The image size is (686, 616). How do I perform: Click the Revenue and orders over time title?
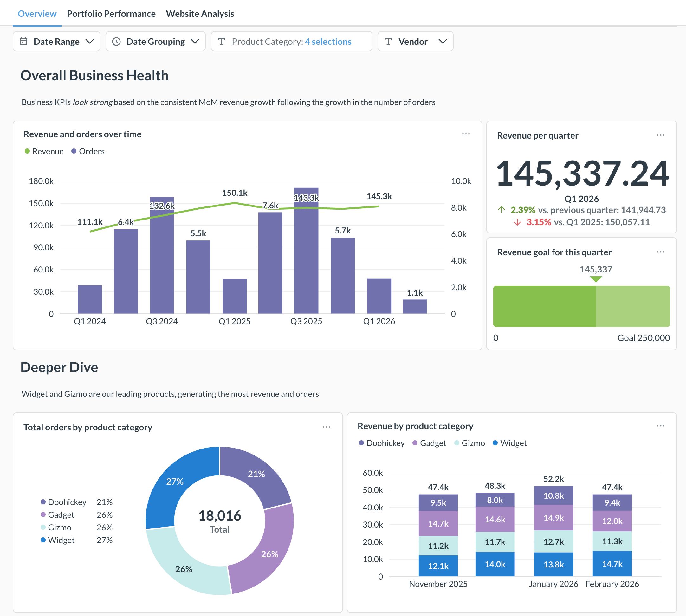point(82,134)
